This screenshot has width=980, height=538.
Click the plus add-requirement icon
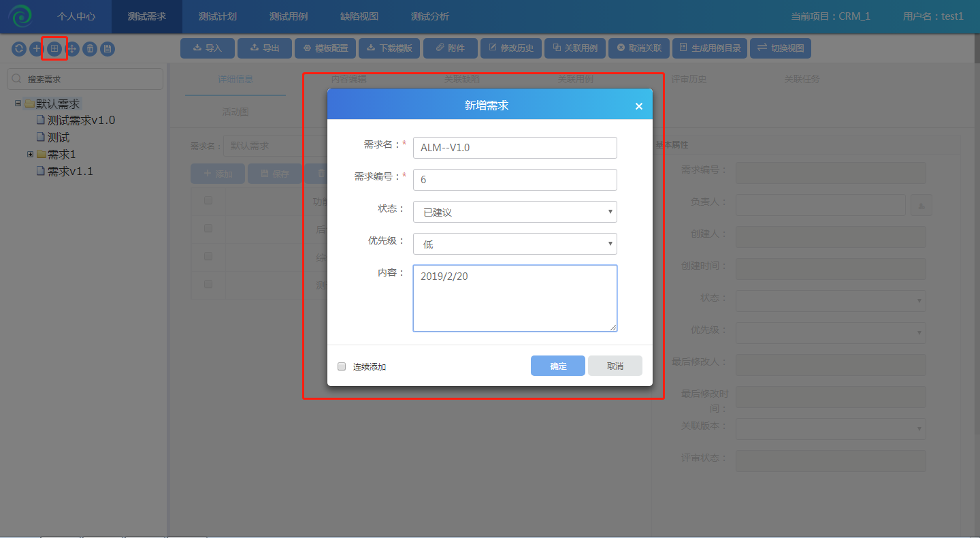tap(37, 49)
